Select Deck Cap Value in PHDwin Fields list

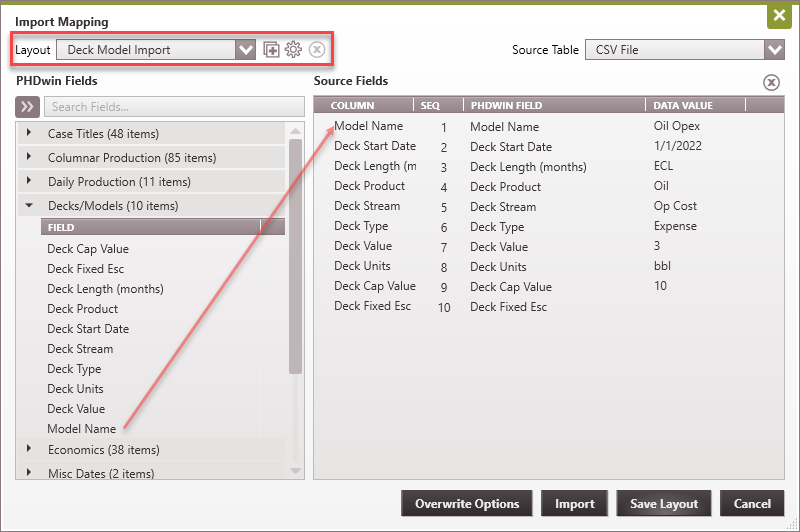pyautogui.click(x=88, y=249)
